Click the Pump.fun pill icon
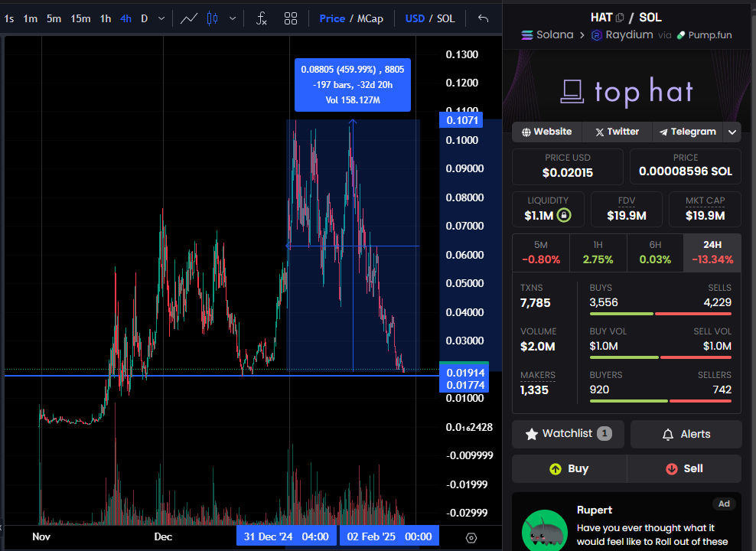This screenshot has width=756, height=551. pos(681,35)
